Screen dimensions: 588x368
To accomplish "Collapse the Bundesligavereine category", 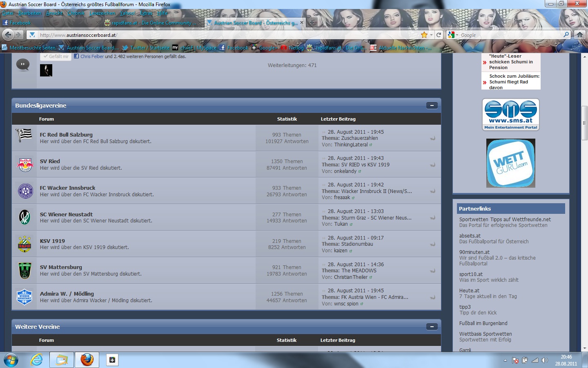I will pyautogui.click(x=432, y=105).
